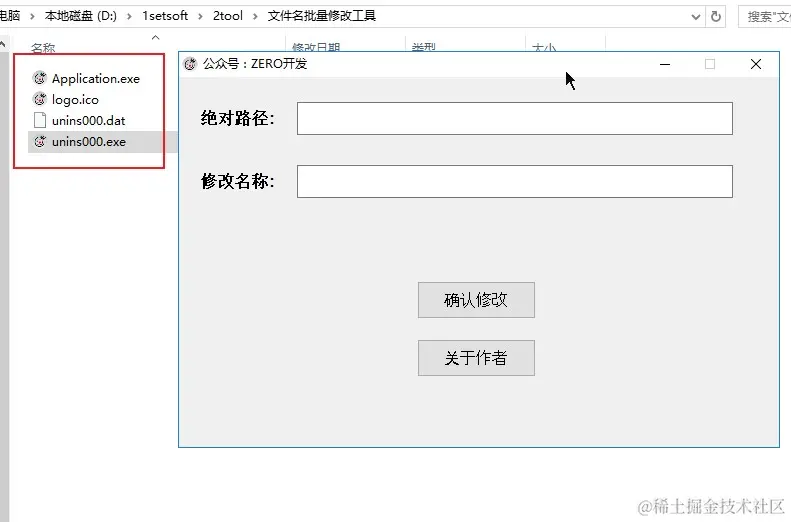This screenshot has height=522, width=791.
Task: Select the unins000.dat file name
Action: (x=88, y=121)
